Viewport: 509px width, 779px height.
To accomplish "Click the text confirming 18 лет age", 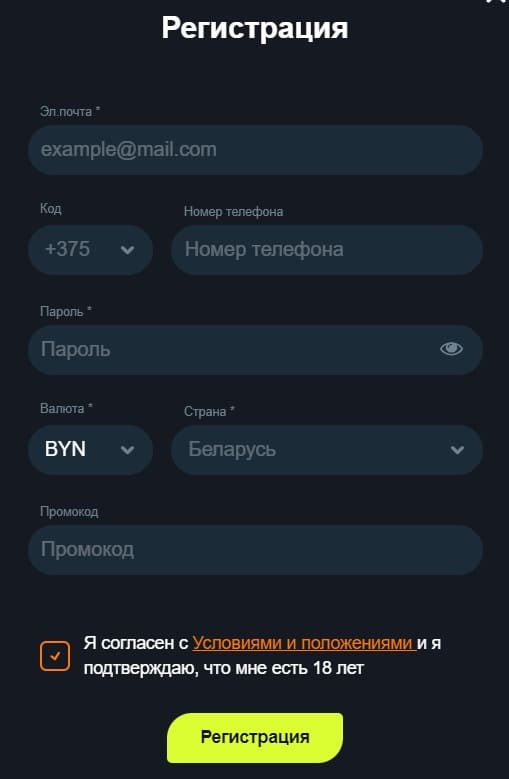I will 224,668.
